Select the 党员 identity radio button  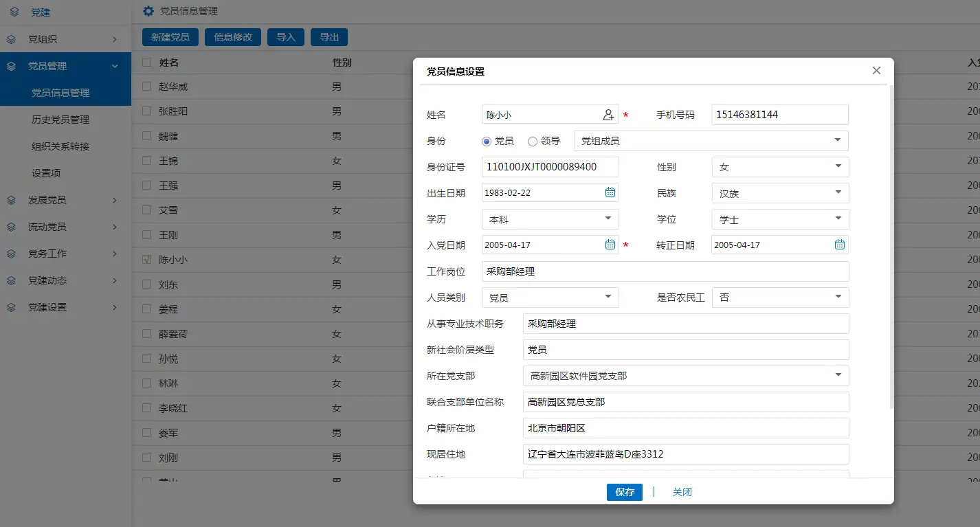(487, 141)
